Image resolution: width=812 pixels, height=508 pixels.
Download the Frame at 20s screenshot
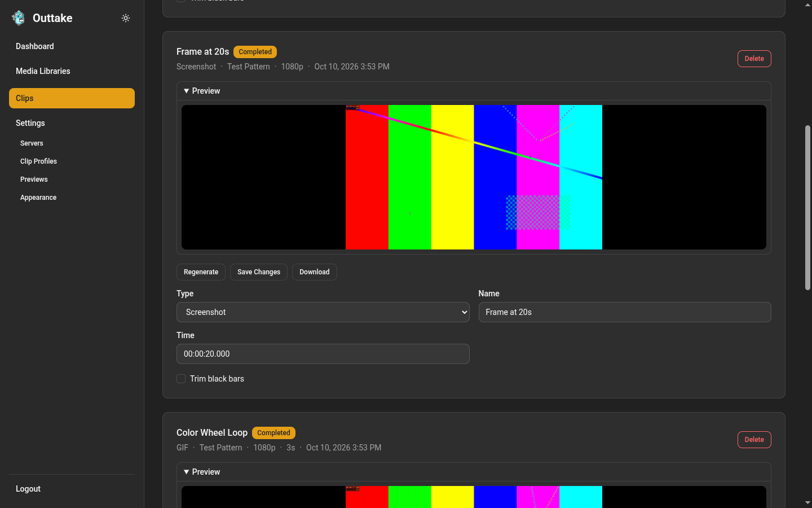[x=315, y=272]
